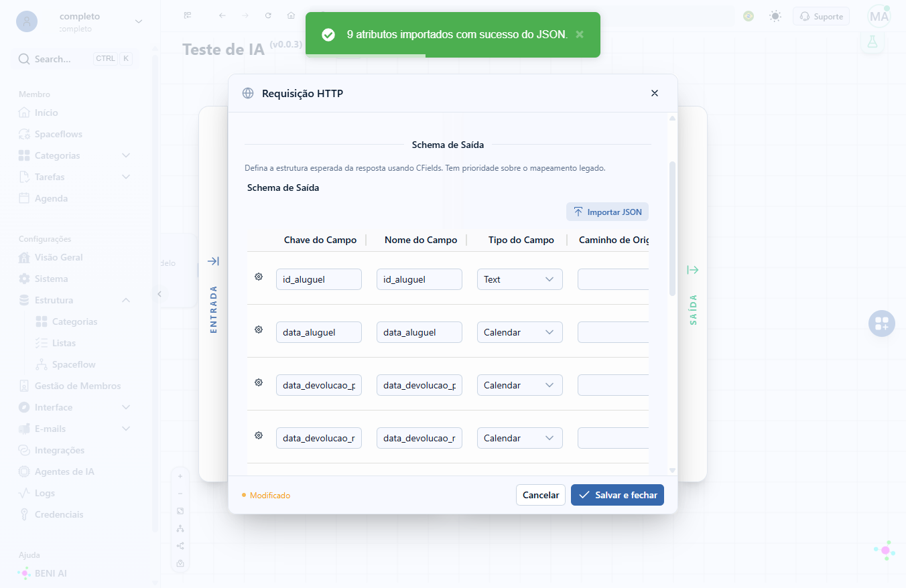
Task: Open Categorias under Estrutura
Action: click(66, 321)
